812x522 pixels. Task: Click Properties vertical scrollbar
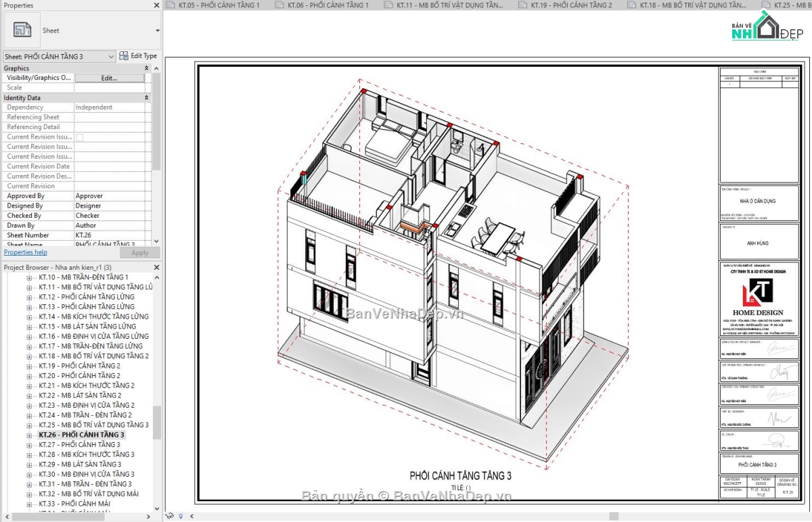pyautogui.click(x=156, y=122)
